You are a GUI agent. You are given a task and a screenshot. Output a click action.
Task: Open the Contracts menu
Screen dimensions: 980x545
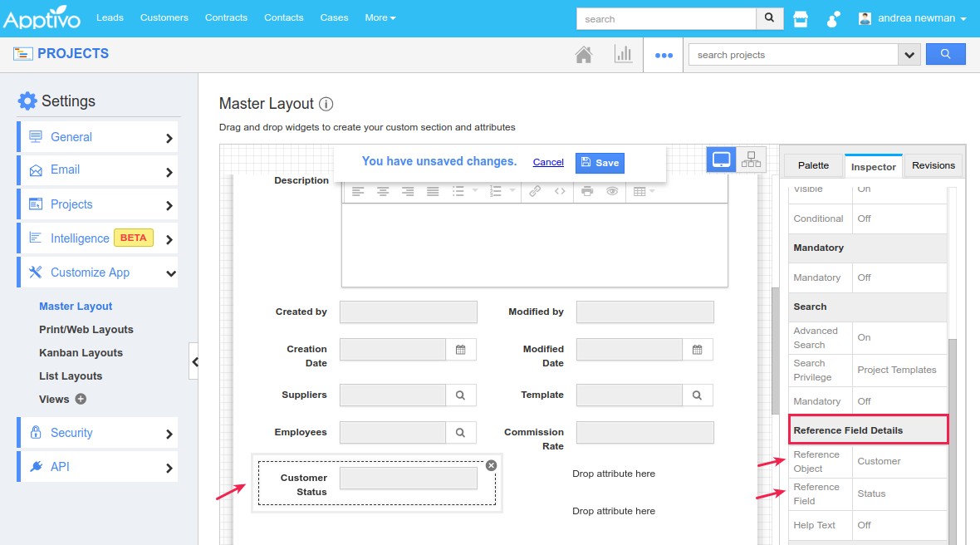226,17
